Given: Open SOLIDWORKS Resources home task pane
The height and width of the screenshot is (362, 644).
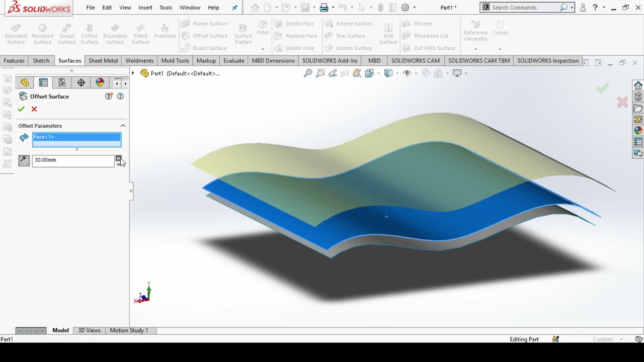Looking at the screenshot, I should tap(638, 85).
